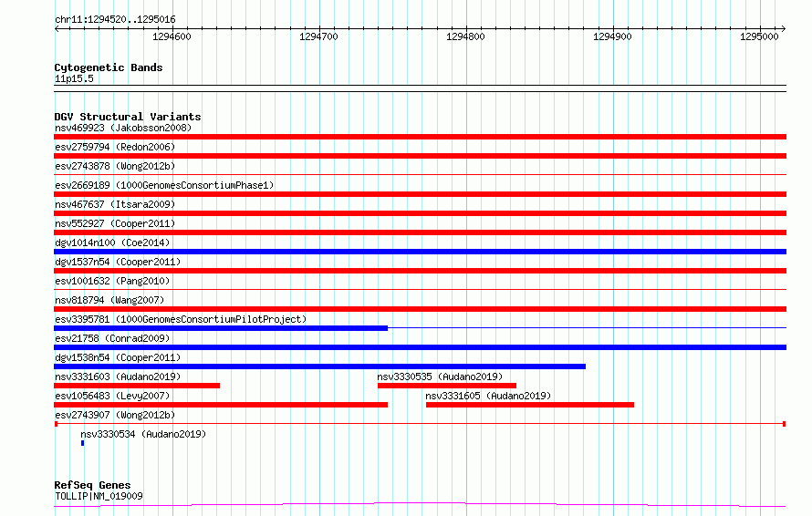
Task: Click the nsv818794 (Wang2007) label
Action: [109, 300]
